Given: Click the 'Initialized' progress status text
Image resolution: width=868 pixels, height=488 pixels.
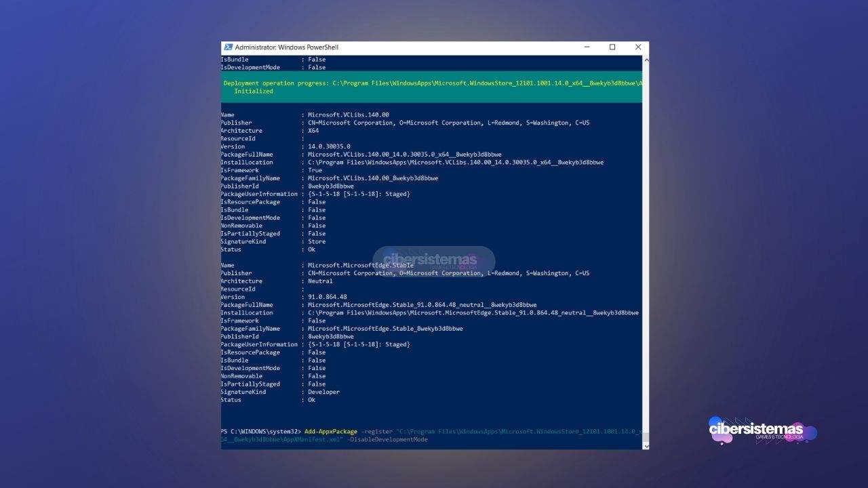Looking at the screenshot, I should pyautogui.click(x=254, y=91).
